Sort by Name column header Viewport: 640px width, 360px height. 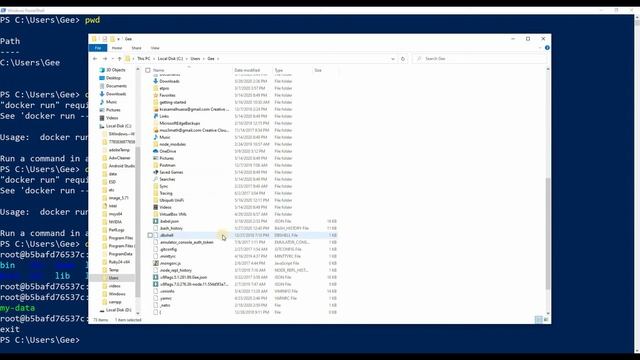158,70
